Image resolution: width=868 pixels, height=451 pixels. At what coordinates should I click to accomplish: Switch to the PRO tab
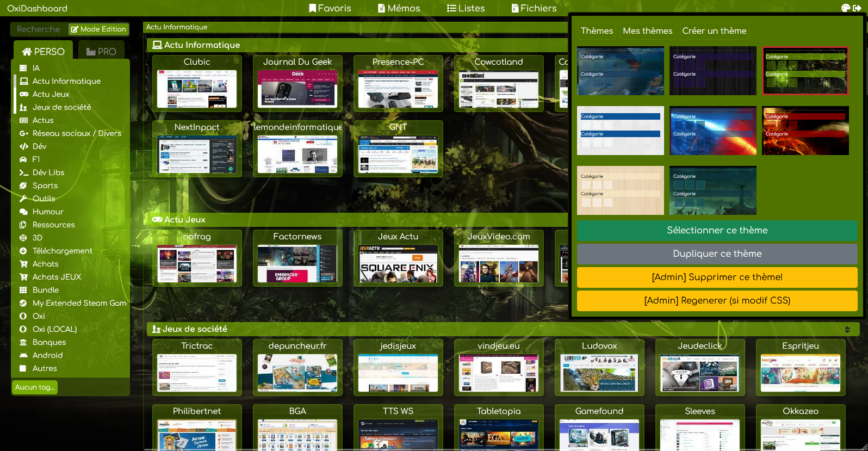click(101, 52)
